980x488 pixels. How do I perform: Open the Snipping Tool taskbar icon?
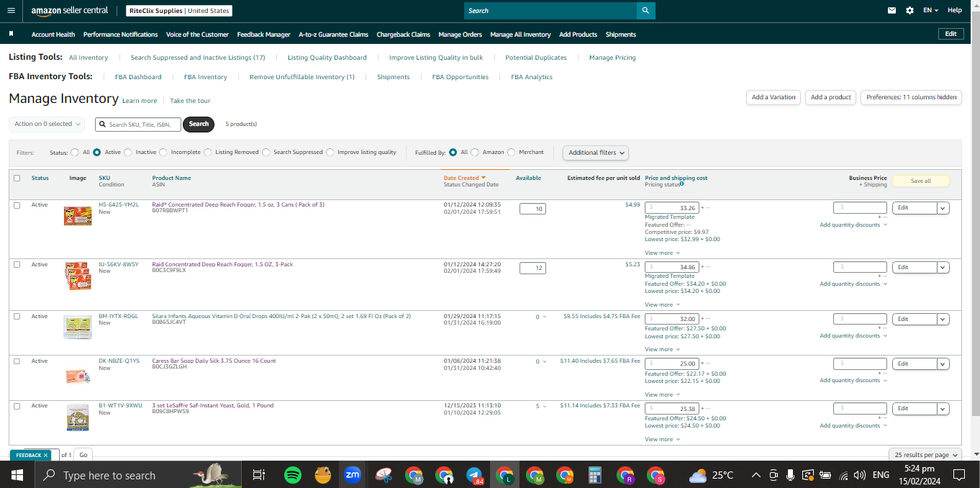[384, 475]
